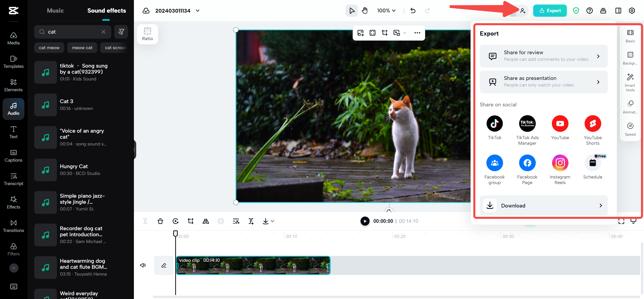Open the Templates panel
This screenshot has width=644, height=299.
13,62
